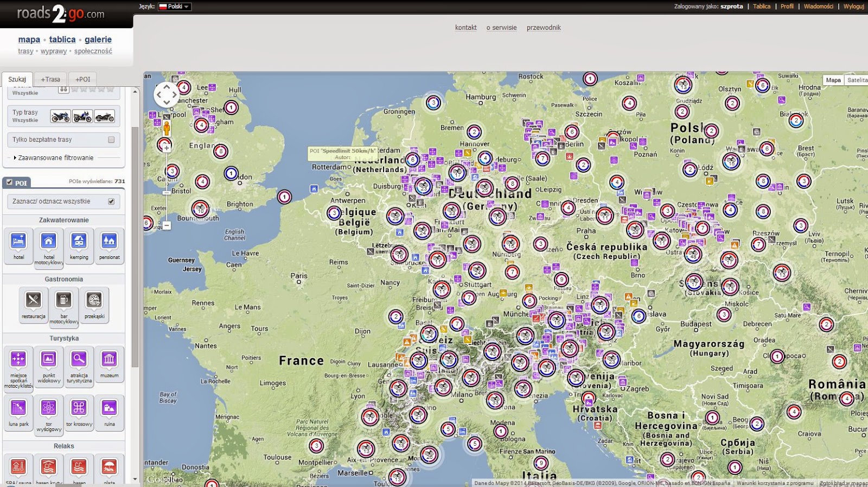This screenshot has width=868, height=487.
Task: Toggle the kemping POI icon
Action: (79, 246)
